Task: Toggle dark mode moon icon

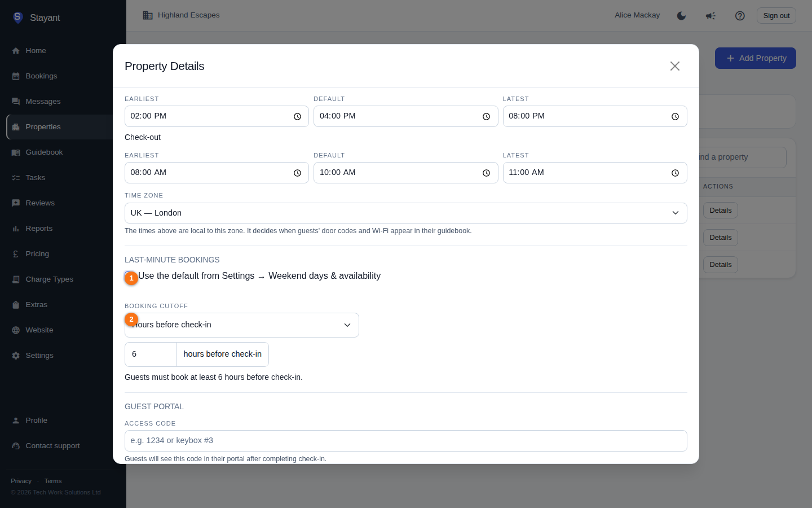Action: [681, 16]
